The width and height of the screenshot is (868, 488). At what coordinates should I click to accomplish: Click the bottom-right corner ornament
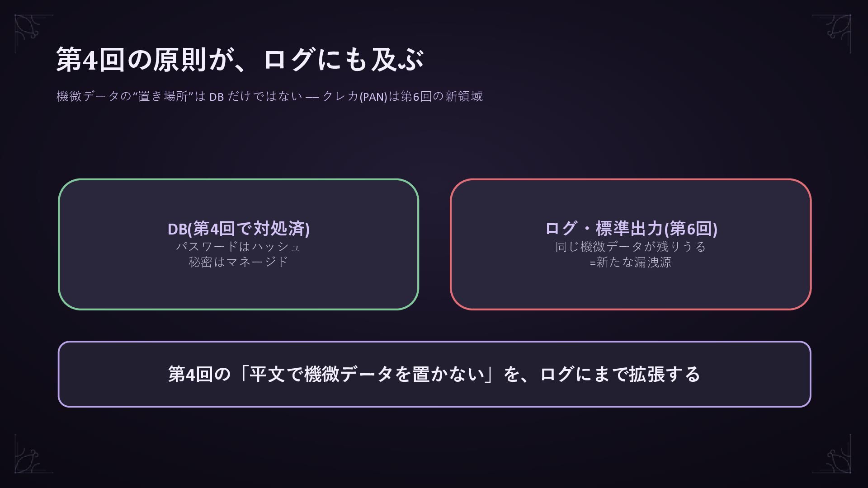coord(831,454)
